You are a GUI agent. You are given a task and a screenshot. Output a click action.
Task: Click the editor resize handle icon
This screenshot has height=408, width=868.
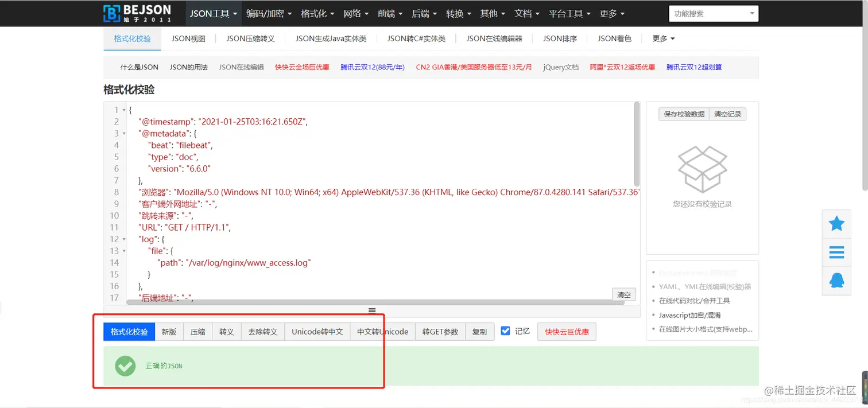tap(372, 311)
